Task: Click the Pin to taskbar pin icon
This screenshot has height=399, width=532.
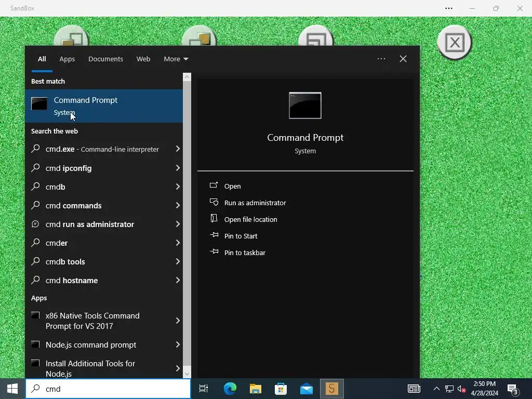Action: 214,251
